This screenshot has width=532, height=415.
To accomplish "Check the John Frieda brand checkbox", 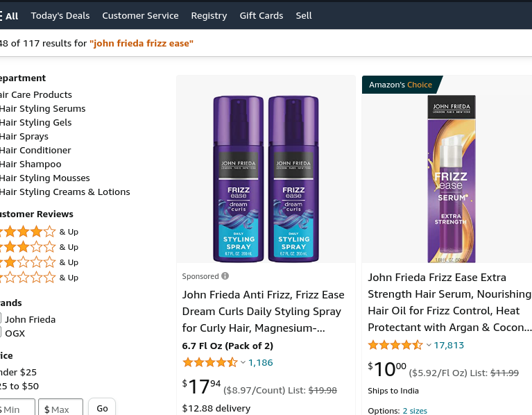I will point(1,319).
